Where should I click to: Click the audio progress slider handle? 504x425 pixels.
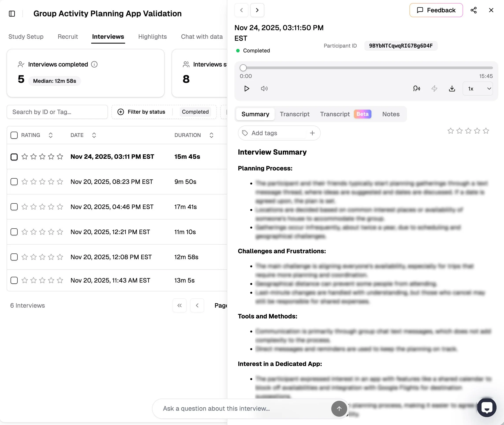(243, 68)
